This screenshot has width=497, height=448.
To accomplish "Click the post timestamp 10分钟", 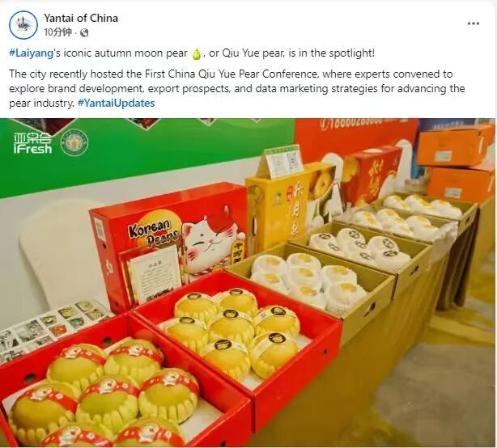I will pos(57,32).
